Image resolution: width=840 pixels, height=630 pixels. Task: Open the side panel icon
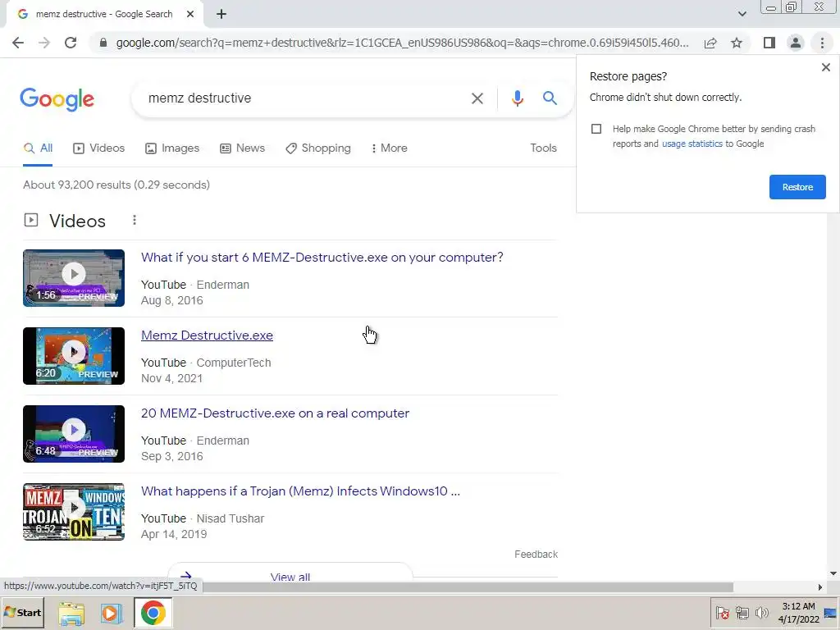click(769, 43)
